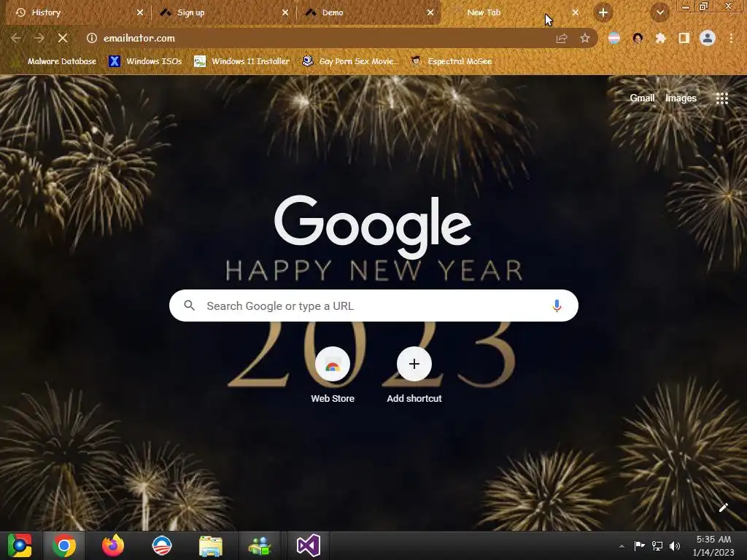Open a new browser tab
747x560 pixels.
[603, 12]
